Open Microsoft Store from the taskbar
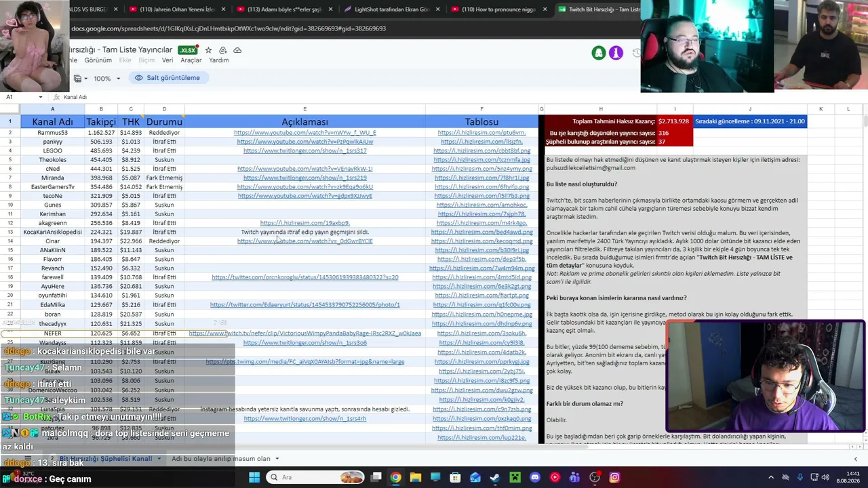 (x=455, y=477)
